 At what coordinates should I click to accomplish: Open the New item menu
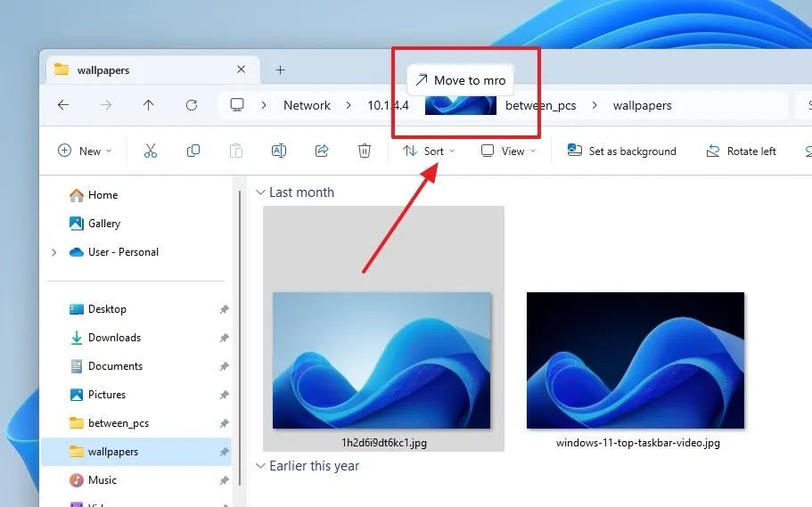85,151
